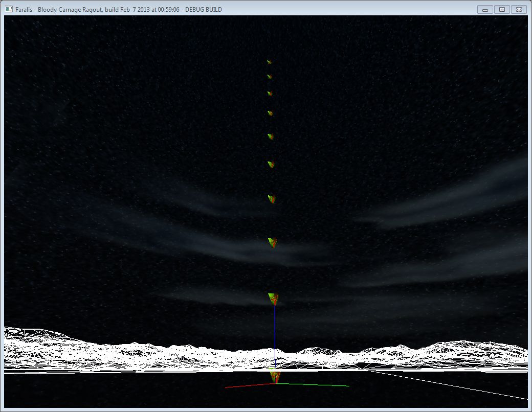Pick the seventh cone from the top
This screenshot has width=532, height=412.
click(x=272, y=199)
